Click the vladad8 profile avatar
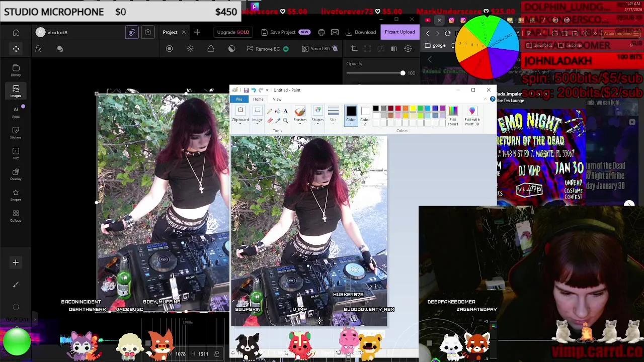 tap(41, 32)
